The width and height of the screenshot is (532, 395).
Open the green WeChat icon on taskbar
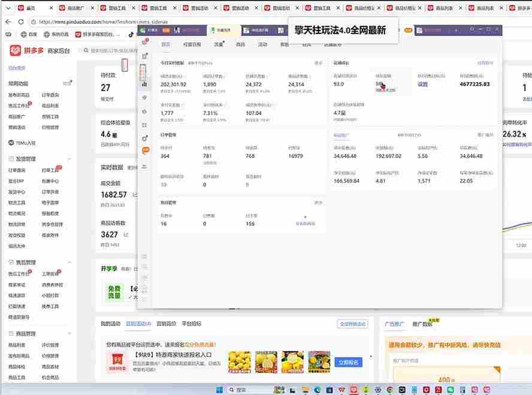pyautogui.click(x=451, y=390)
